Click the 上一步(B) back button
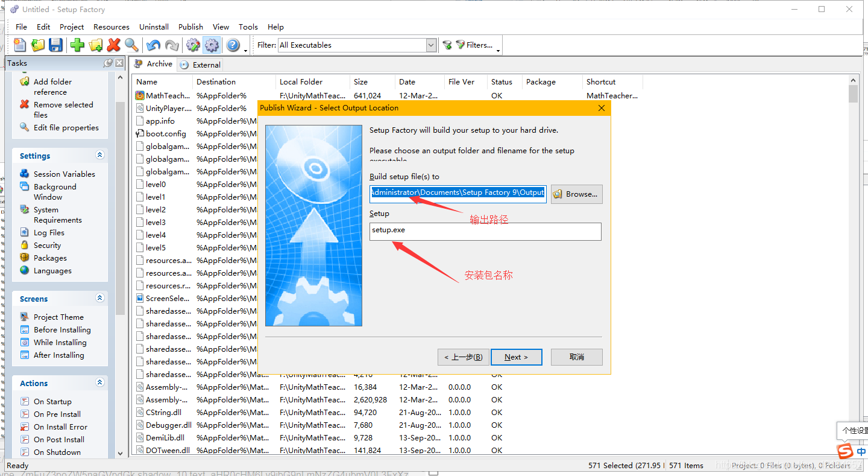 pos(463,357)
